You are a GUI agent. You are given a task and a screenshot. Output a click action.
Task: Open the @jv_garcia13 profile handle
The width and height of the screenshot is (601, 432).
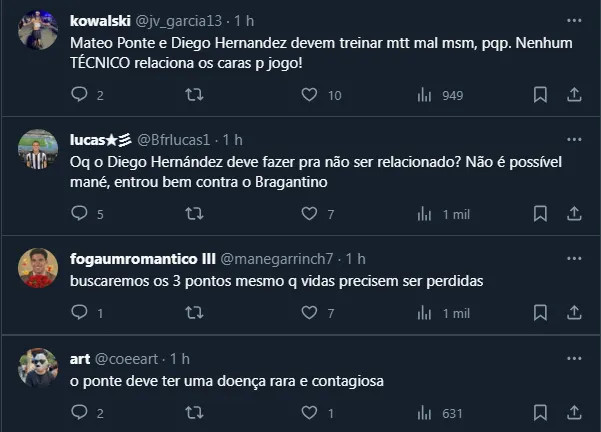point(173,20)
